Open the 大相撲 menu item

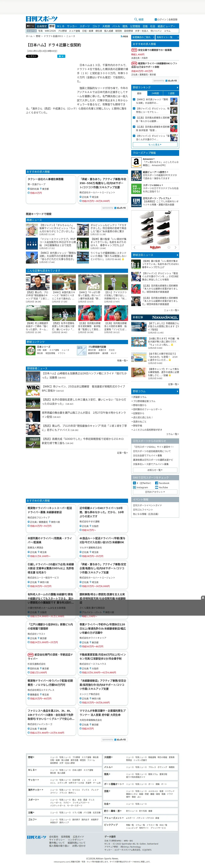click(106, 26)
